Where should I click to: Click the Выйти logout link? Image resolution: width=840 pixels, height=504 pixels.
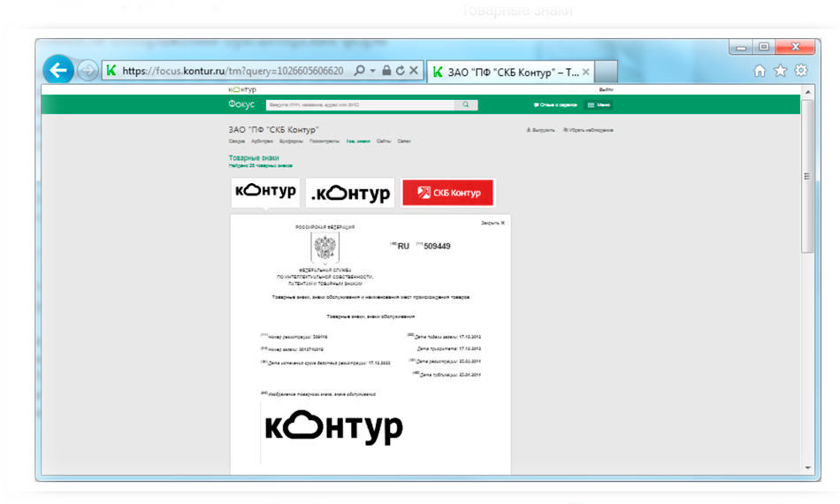[x=606, y=89]
